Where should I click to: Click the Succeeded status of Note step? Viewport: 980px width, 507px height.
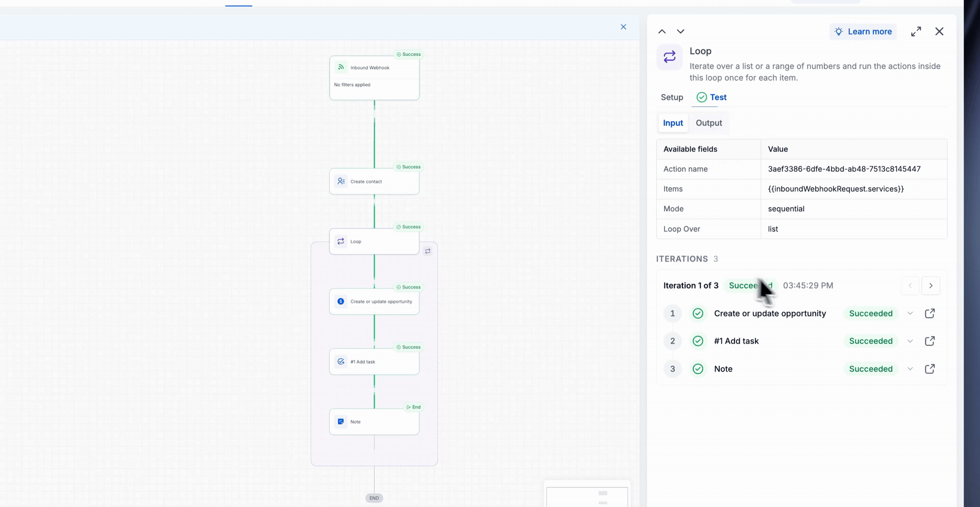tap(871, 369)
